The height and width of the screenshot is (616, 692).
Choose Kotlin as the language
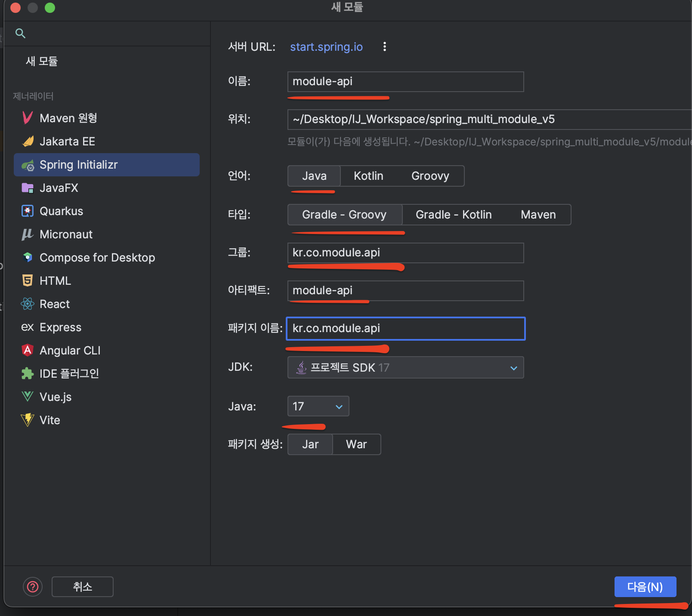click(368, 176)
